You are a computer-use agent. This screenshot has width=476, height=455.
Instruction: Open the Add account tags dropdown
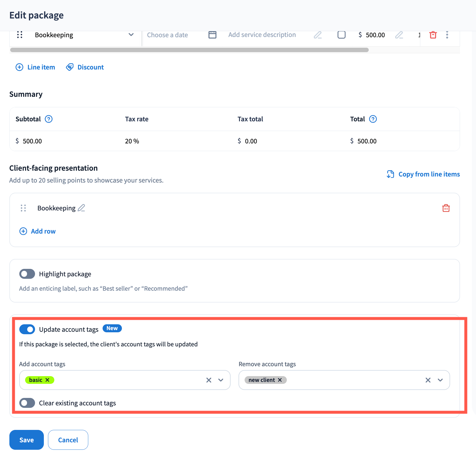click(x=221, y=380)
